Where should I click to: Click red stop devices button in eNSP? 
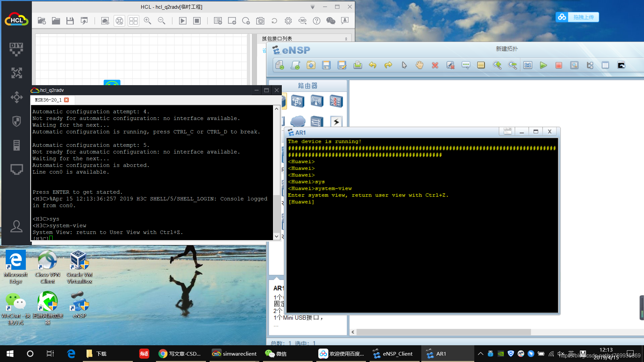click(559, 65)
